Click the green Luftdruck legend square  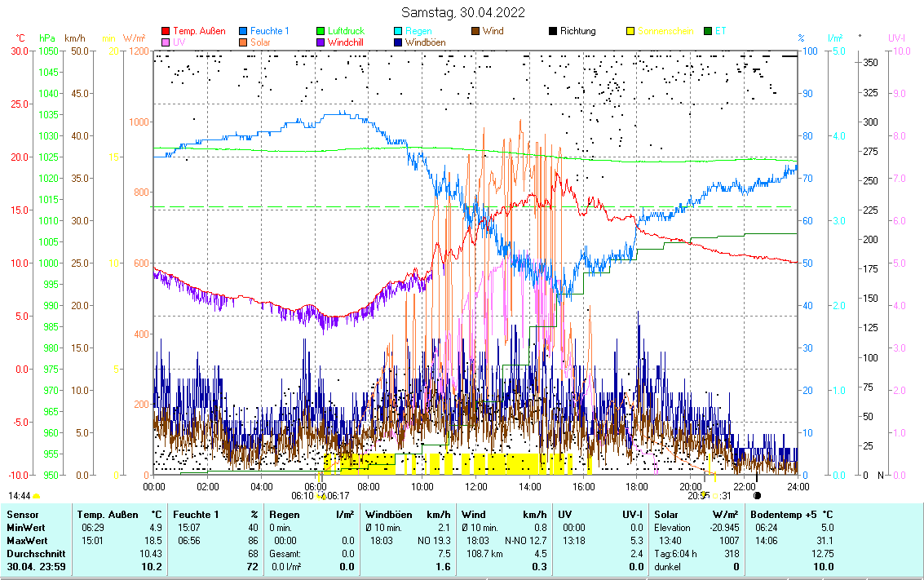[321, 31]
